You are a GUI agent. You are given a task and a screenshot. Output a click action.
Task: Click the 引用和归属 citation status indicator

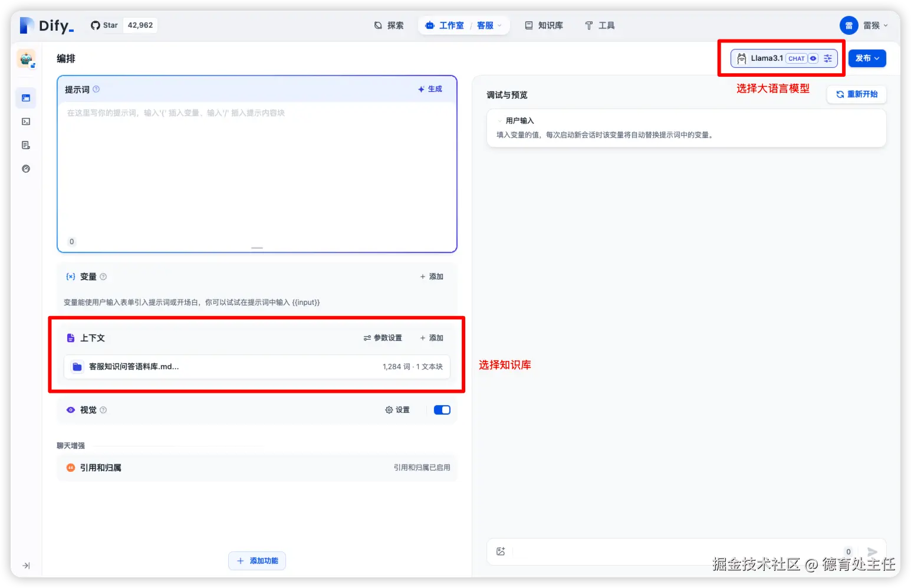coord(422,467)
